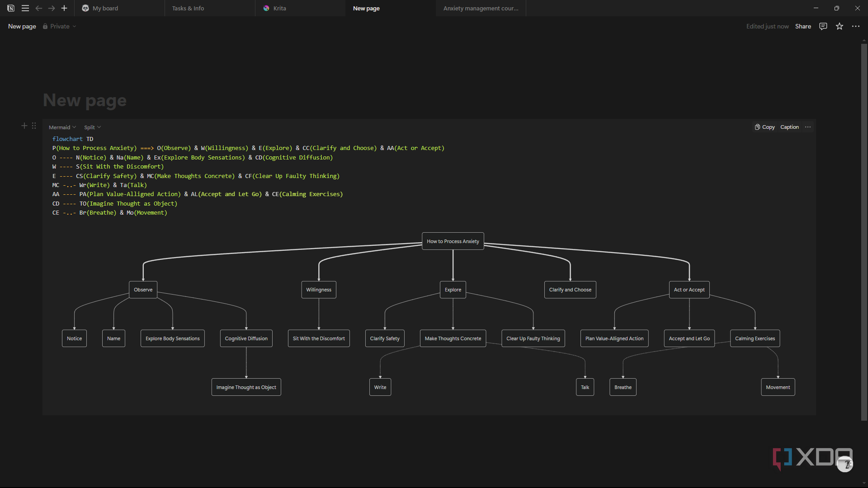
Task: Switch to the Krita tab
Action: click(300, 8)
